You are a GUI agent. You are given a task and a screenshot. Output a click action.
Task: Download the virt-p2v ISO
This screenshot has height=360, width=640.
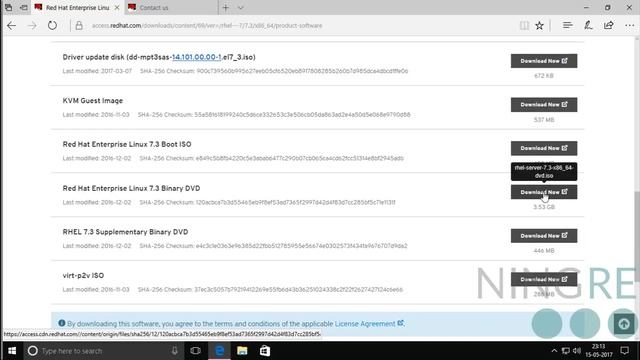coord(544,279)
